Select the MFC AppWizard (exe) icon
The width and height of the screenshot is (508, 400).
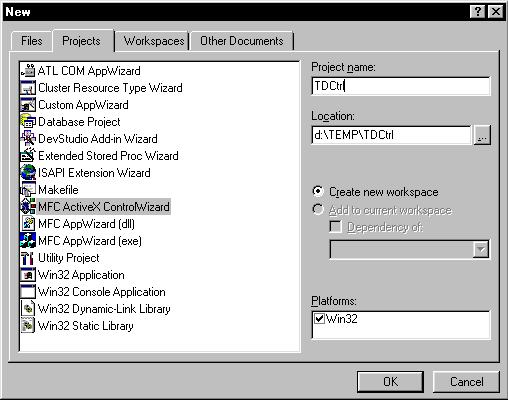28,240
